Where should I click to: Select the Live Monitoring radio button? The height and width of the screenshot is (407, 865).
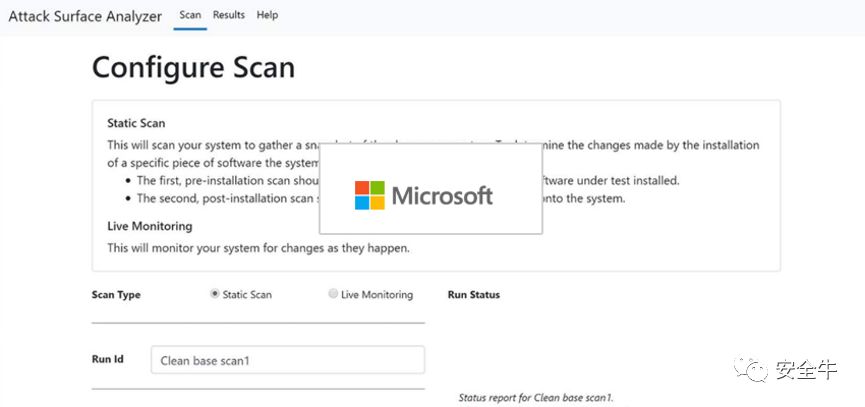(x=333, y=294)
